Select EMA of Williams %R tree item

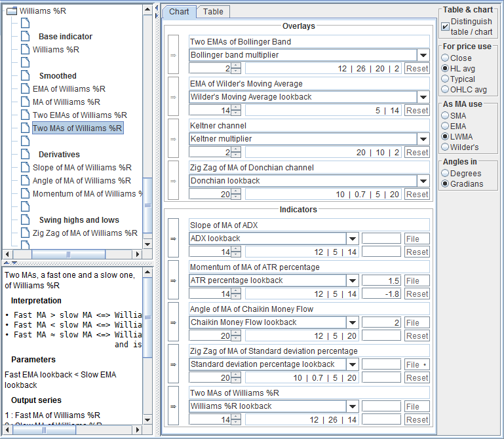coord(69,88)
